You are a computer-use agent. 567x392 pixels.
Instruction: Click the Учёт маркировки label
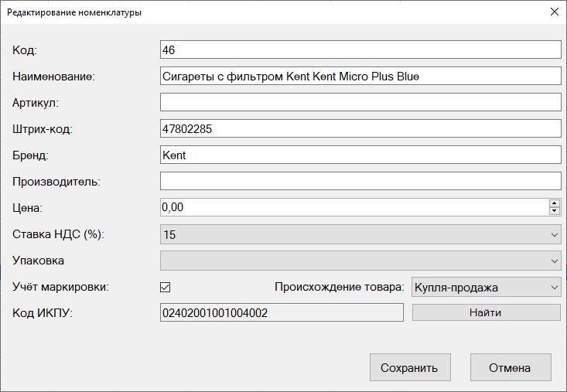pos(60,287)
